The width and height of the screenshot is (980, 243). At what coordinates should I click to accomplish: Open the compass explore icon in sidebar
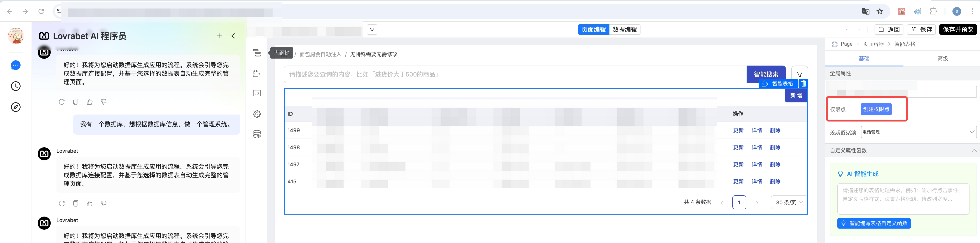pos(16,107)
